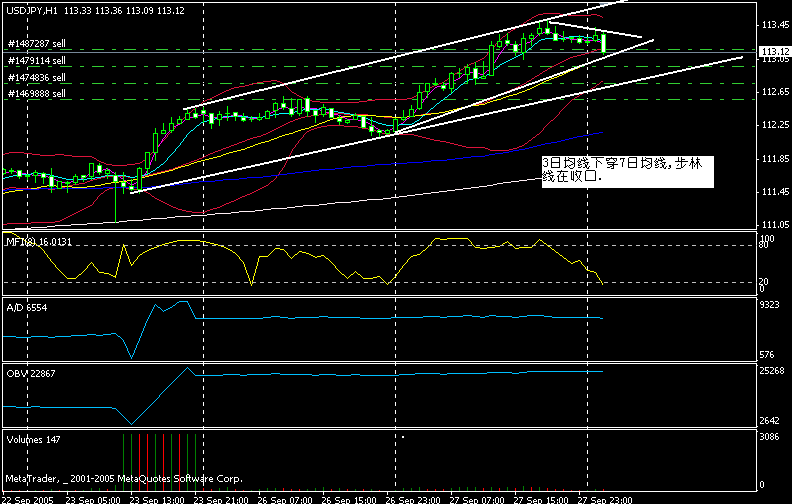Image resolution: width=792 pixels, height=504 pixels.
Task: Click the 27 Sep 15:00 time label
Action: pyautogui.click(x=541, y=500)
